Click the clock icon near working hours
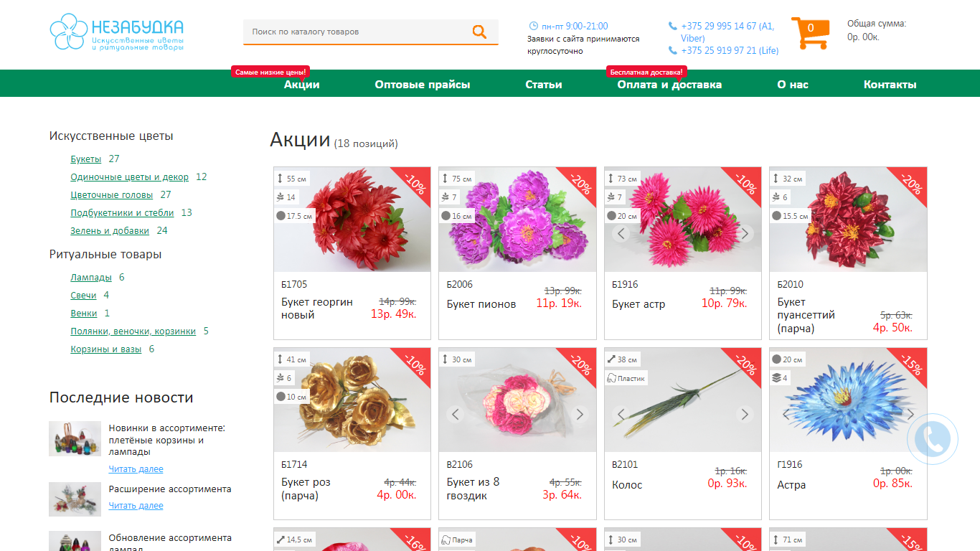Viewport: 980px width, 551px height. click(533, 26)
